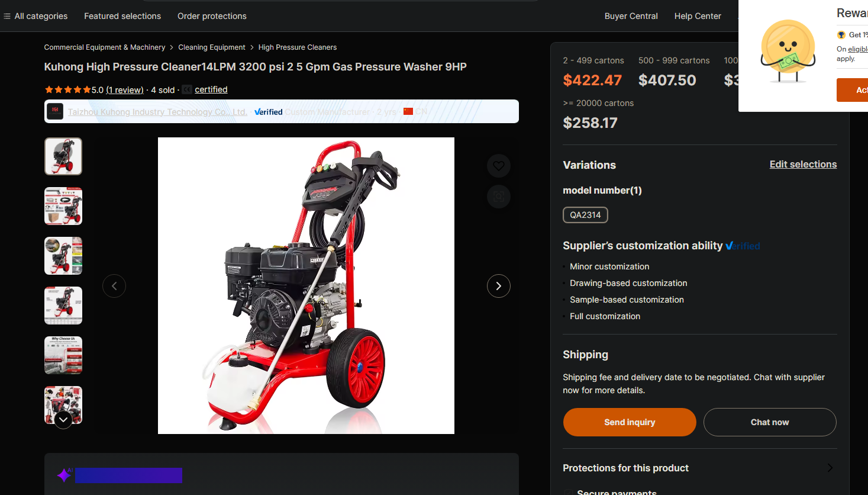Show next product image arrow
868x495 pixels.
(499, 286)
